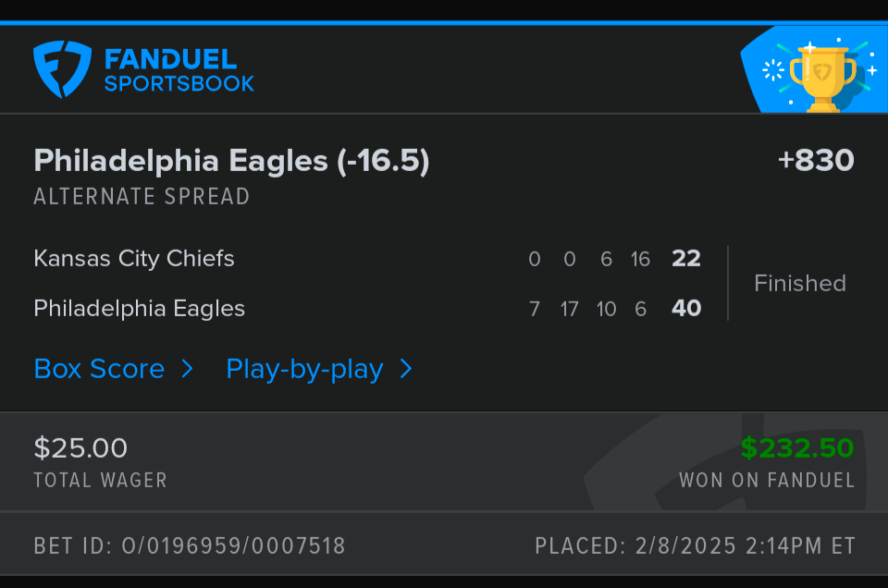This screenshot has height=588, width=888.
Task: Open the Play-by-play link
Action: (304, 369)
